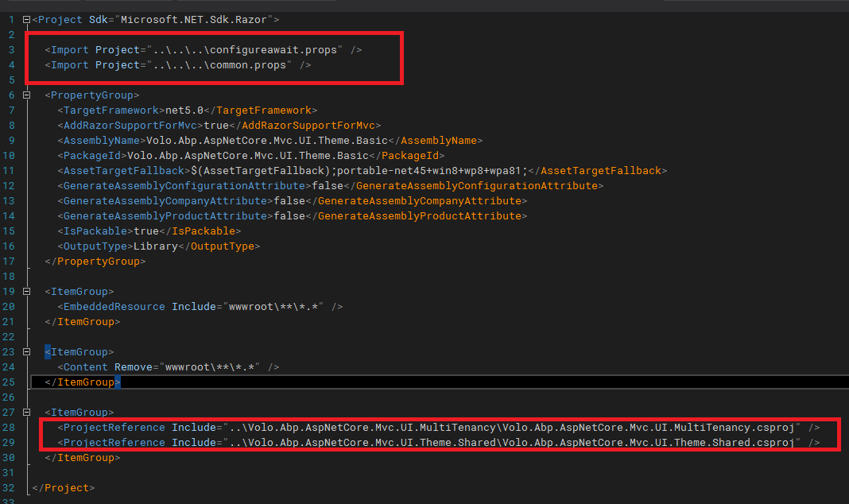Screen dimensions: 849x504
Task: Click the closing Project tag
Action: pos(64,488)
